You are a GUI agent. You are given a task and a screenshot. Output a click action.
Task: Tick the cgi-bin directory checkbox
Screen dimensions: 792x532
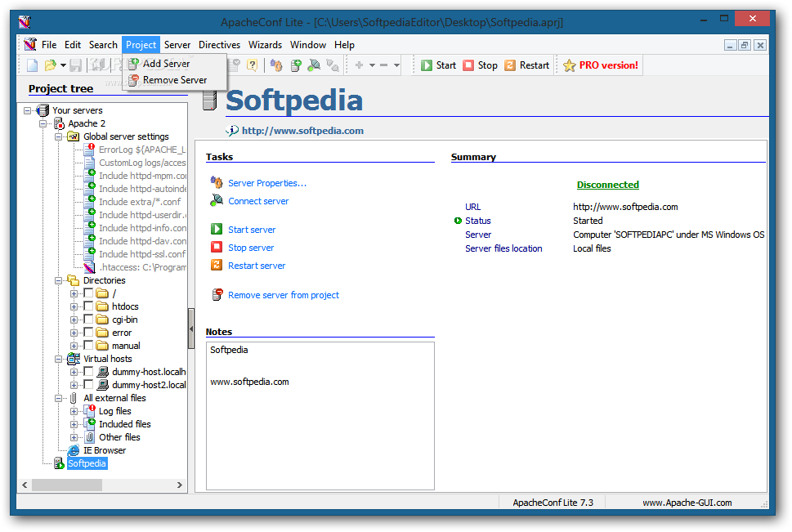[x=88, y=320]
